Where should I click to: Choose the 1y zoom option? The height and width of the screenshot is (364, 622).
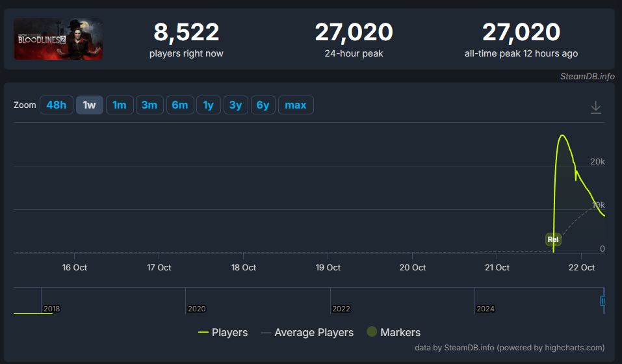click(208, 105)
